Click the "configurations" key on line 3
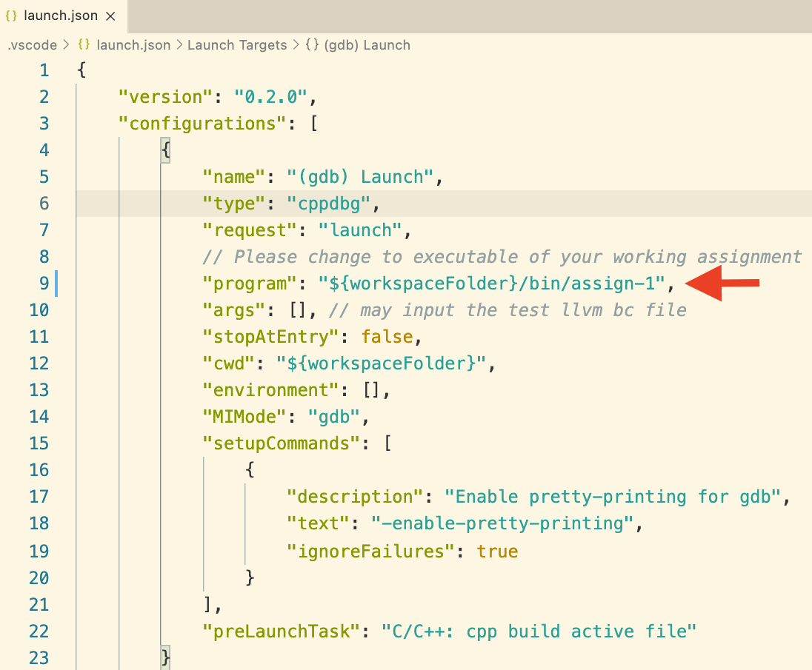Screen dimensions: 812x670 pos(202,124)
